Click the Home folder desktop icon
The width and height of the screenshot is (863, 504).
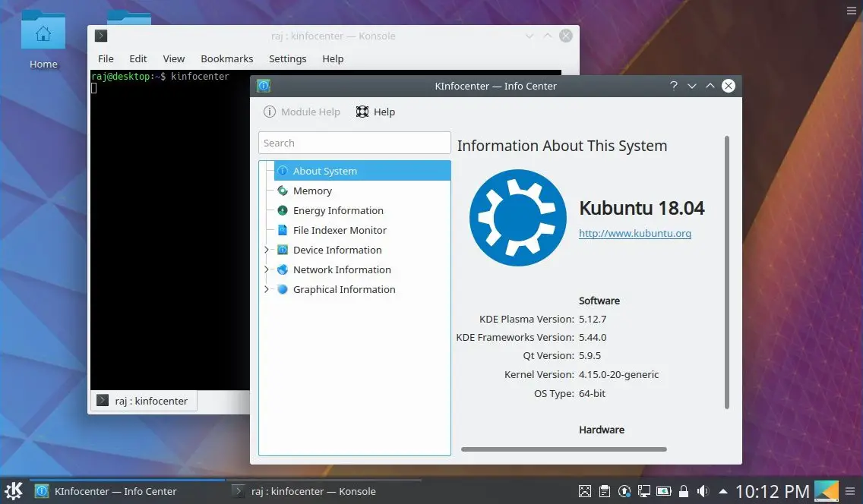(43, 32)
